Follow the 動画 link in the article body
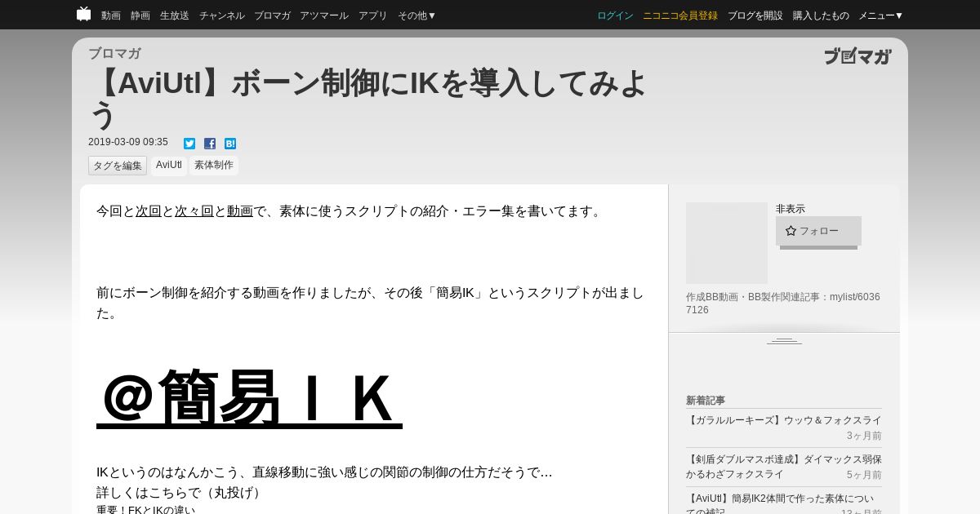980x514 pixels. click(x=240, y=211)
